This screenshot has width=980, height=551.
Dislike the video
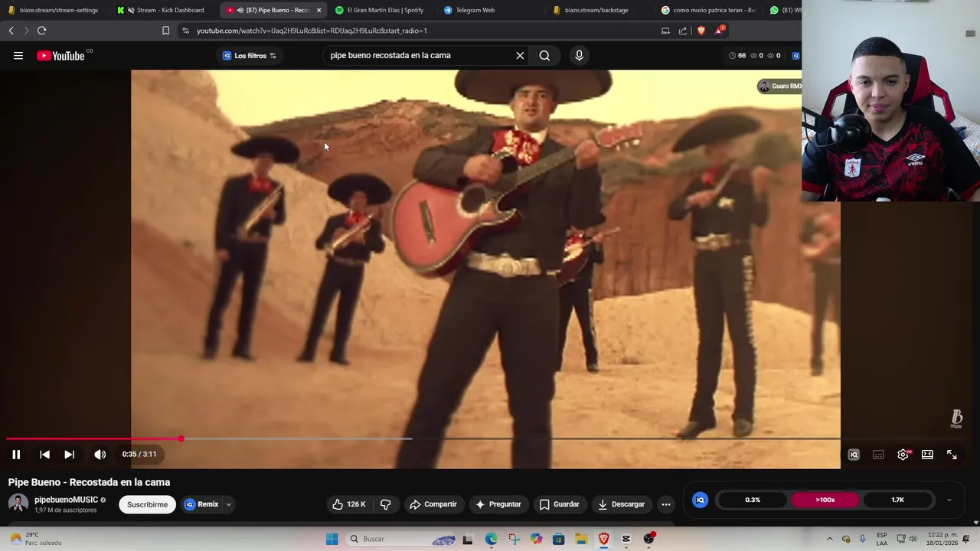pos(386,504)
